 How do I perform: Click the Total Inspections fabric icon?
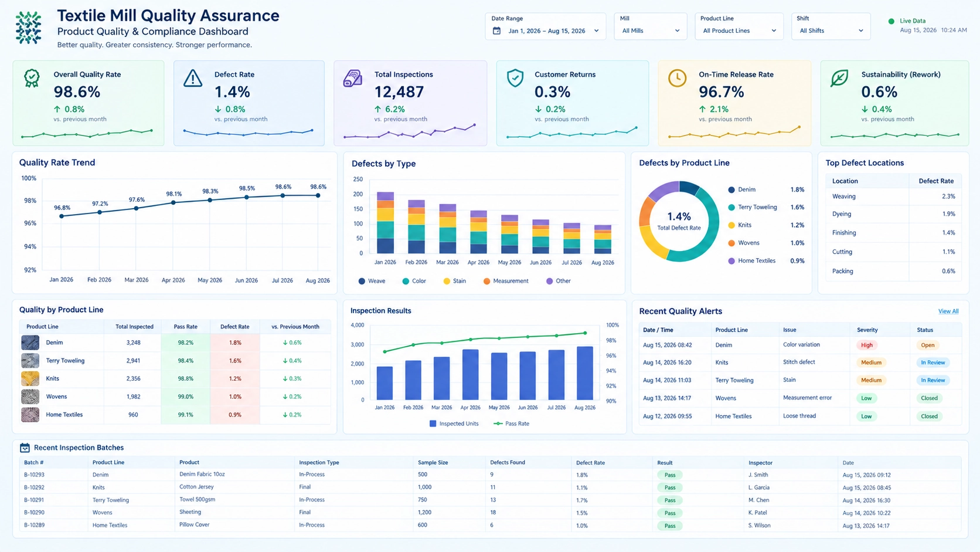tap(352, 78)
